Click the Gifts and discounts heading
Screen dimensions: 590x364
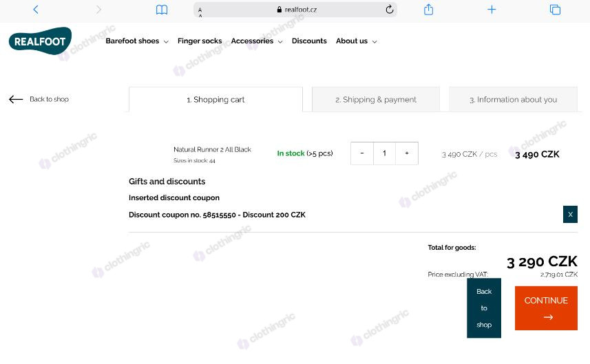(x=167, y=182)
